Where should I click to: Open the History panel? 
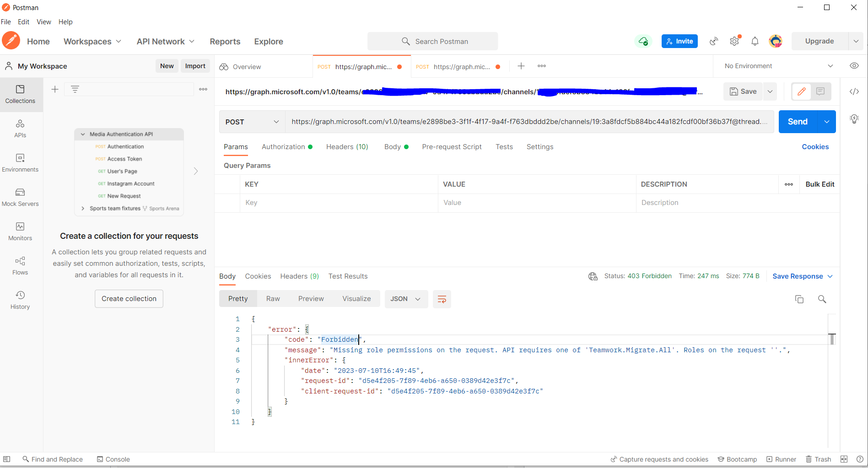[20, 300]
